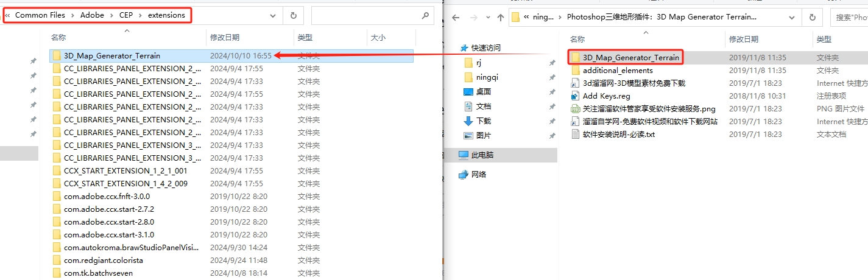The width and height of the screenshot is (868, 280).
Task: Click the Downloads (下载) arrow icon
Action: click(x=468, y=121)
